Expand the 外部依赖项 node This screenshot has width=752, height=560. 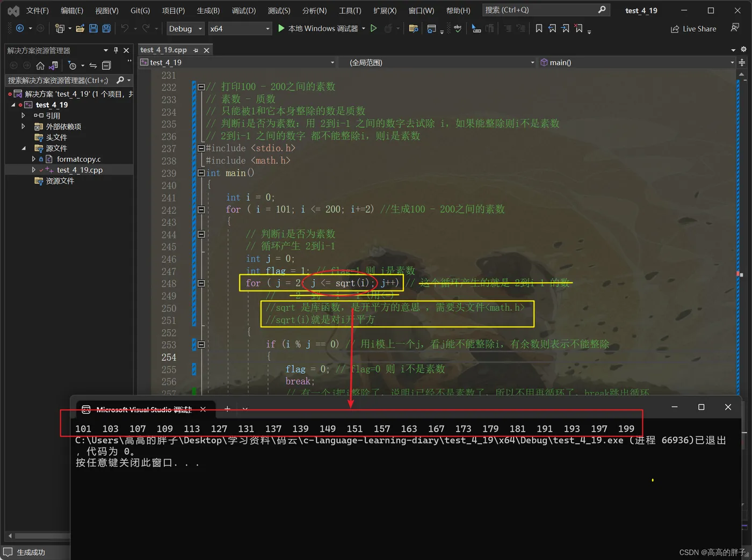(x=23, y=126)
